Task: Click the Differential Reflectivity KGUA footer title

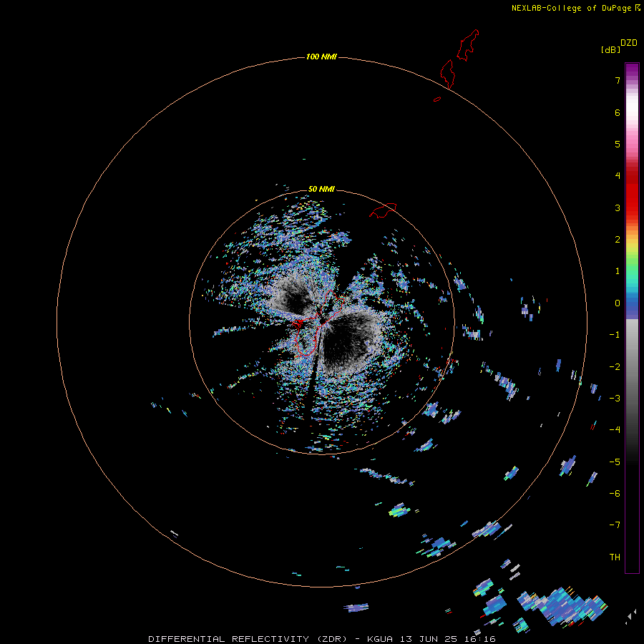Action: pyautogui.click(x=321, y=639)
